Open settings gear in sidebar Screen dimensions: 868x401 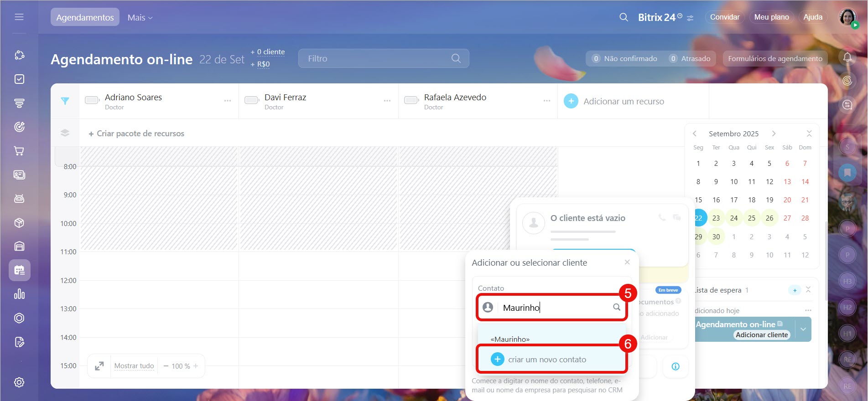click(x=19, y=382)
